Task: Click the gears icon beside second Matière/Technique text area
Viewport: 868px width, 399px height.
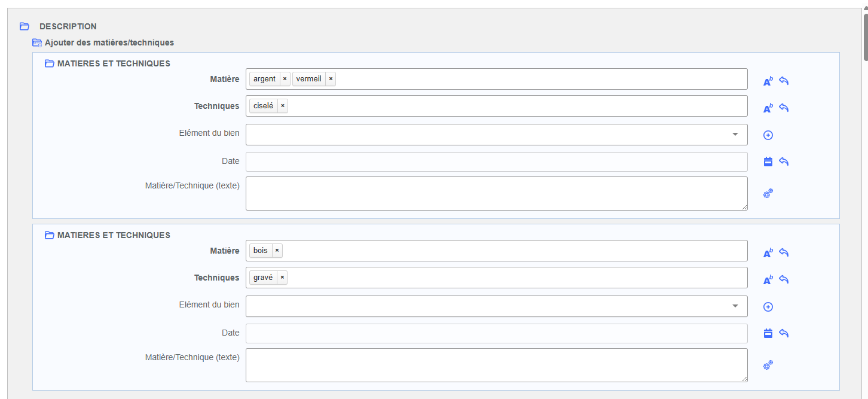Action: pos(768,365)
